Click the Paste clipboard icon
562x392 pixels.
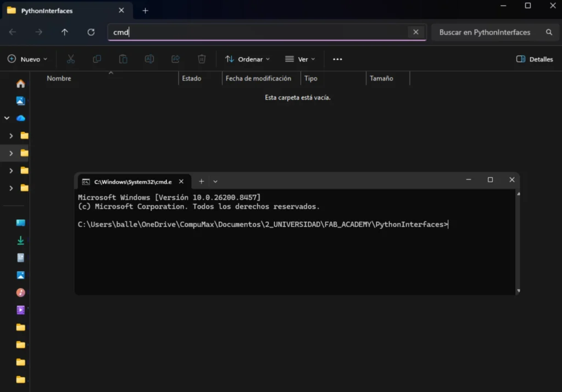123,59
